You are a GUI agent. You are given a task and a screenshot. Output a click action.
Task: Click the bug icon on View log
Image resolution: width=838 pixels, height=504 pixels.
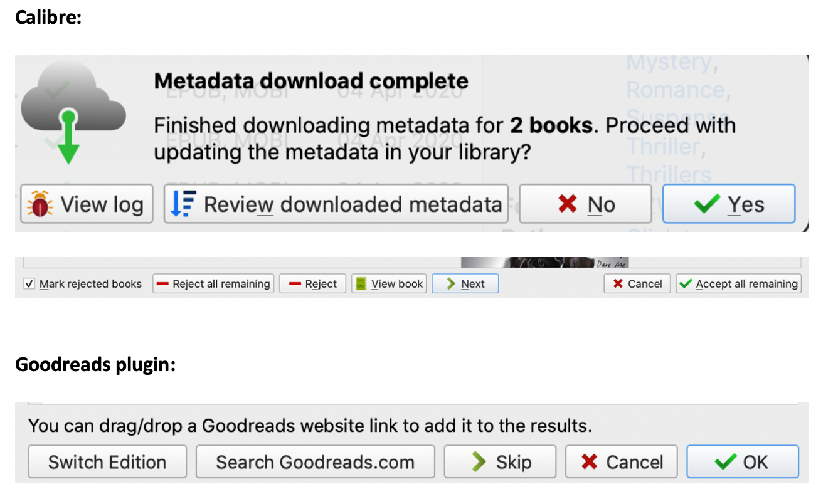40,204
